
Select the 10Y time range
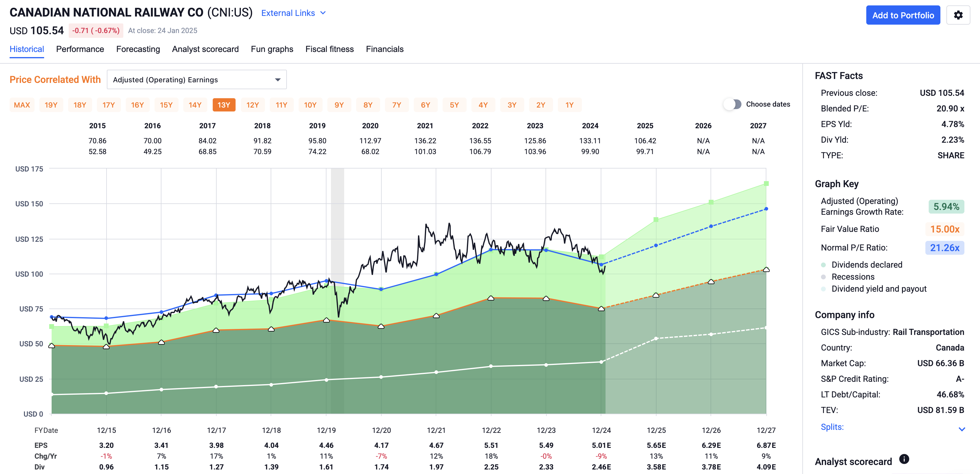[x=311, y=105]
